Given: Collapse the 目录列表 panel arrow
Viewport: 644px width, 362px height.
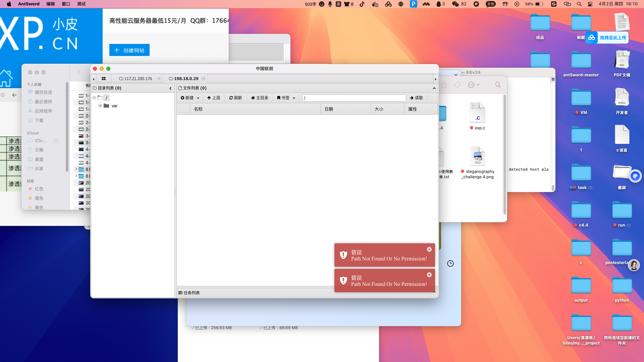Looking at the screenshot, I should [170, 88].
